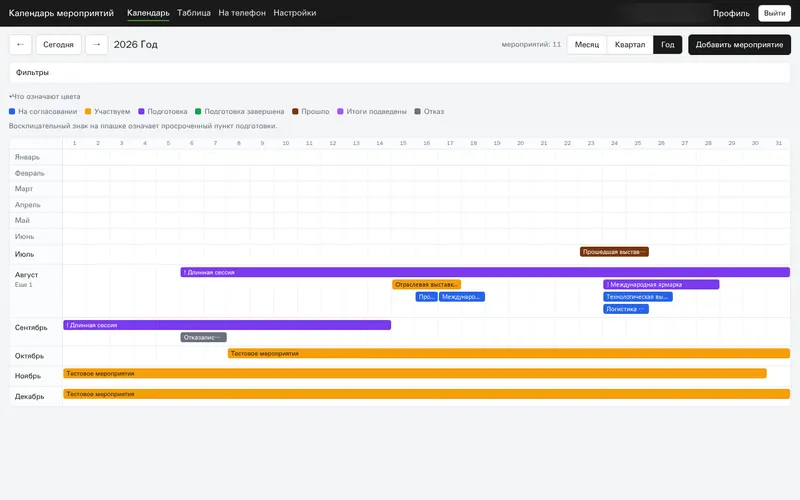Select the Февраль month row label

30,173
